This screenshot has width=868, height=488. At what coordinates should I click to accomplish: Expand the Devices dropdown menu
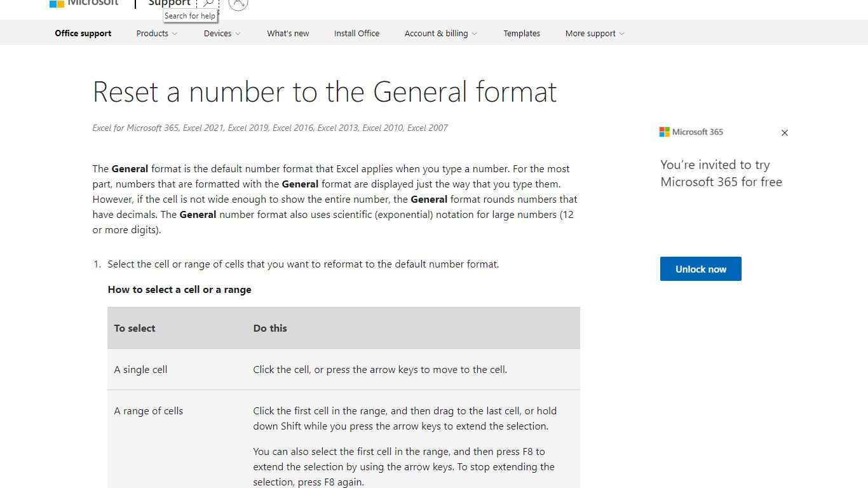tap(222, 34)
